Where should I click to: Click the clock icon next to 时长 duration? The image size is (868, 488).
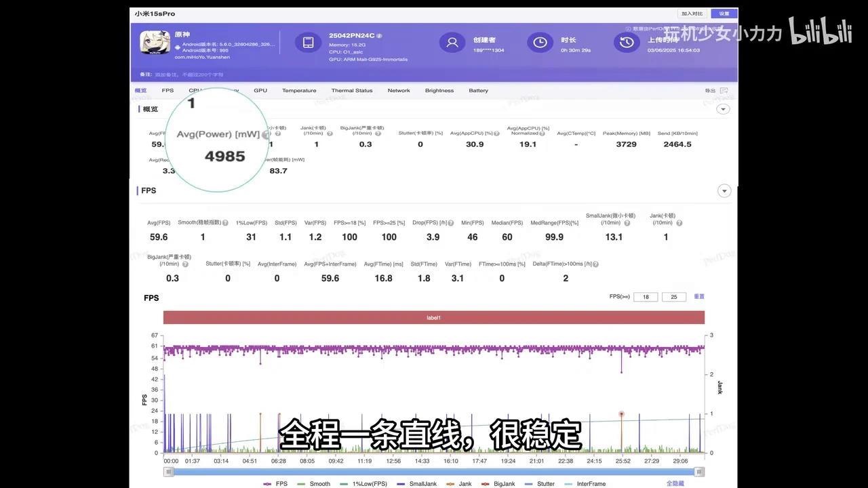(x=540, y=42)
